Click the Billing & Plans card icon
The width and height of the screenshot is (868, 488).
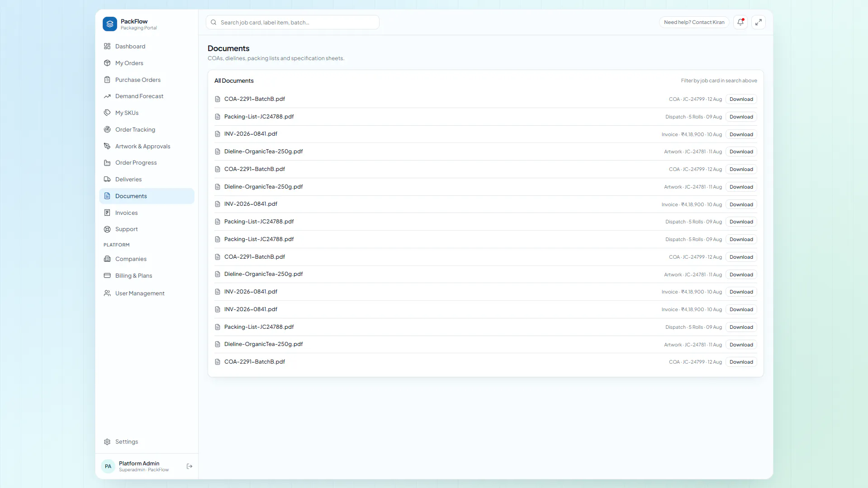[x=107, y=275]
